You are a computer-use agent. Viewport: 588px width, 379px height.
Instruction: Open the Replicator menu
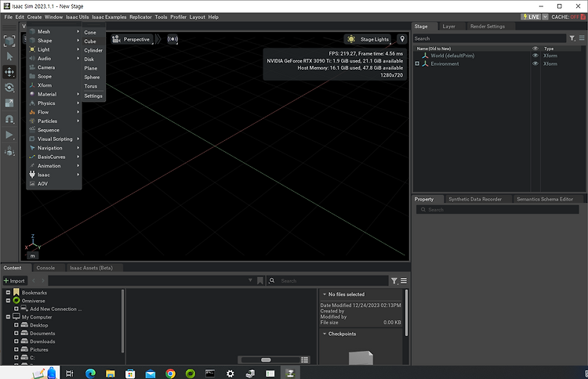pyautogui.click(x=140, y=17)
